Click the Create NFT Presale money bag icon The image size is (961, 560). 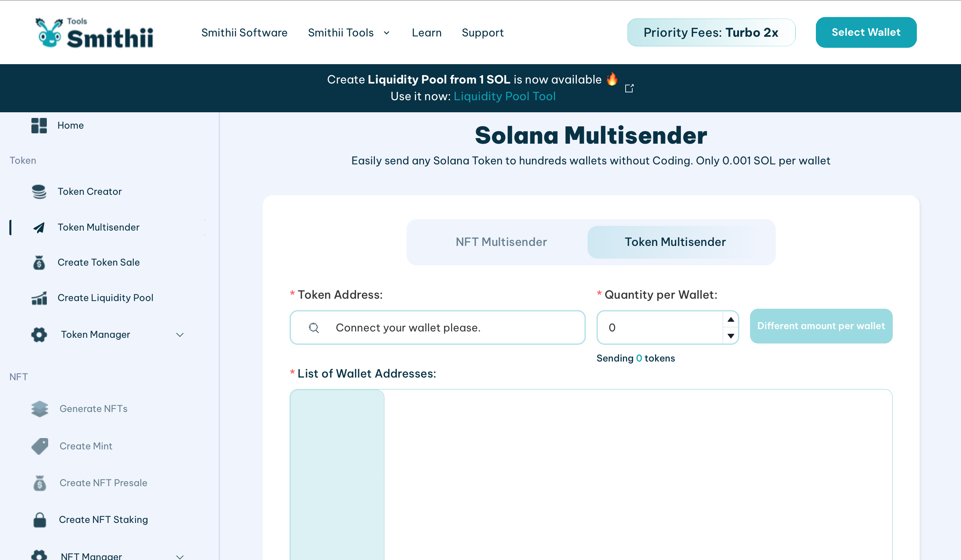pyautogui.click(x=40, y=483)
